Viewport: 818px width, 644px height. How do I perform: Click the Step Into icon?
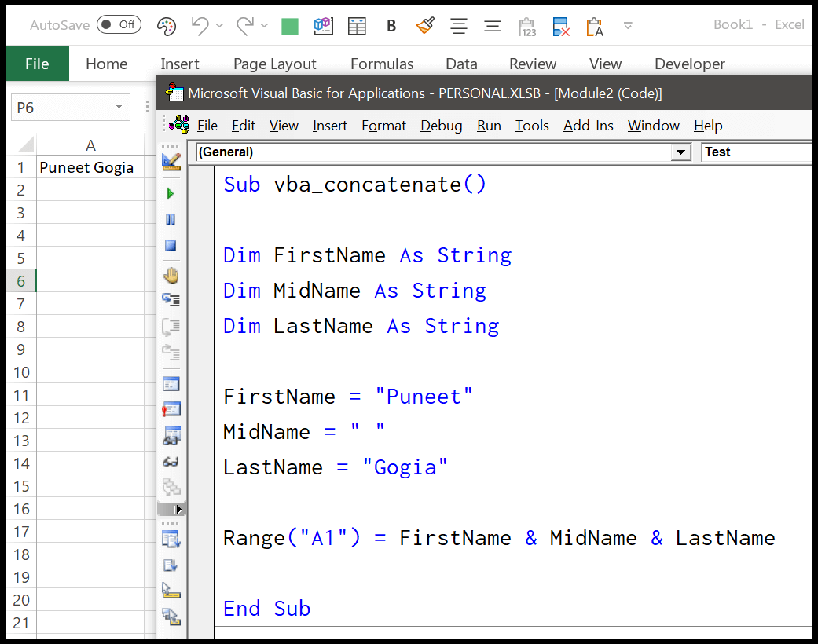click(x=171, y=299)
